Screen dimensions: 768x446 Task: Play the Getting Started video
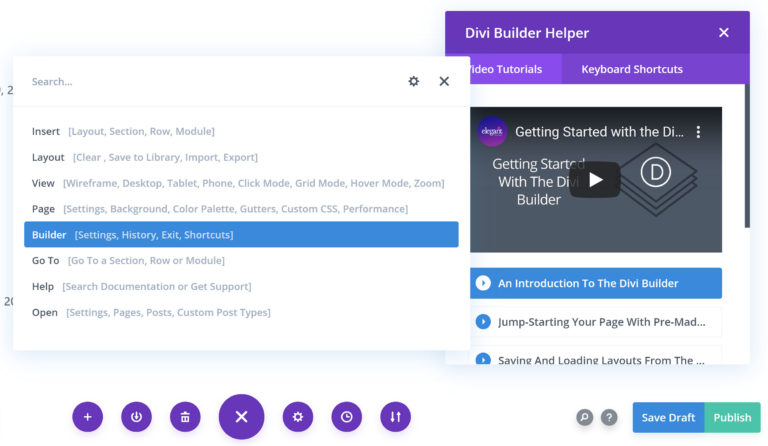point(595,180)
